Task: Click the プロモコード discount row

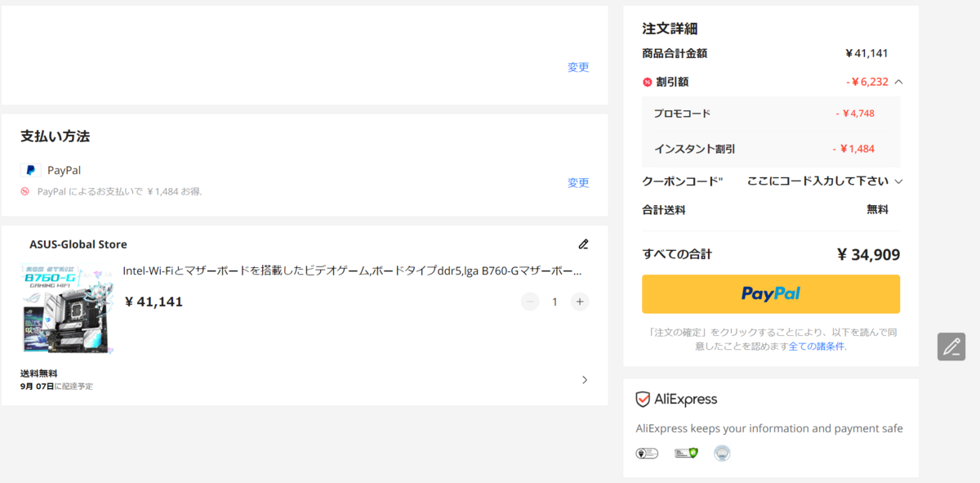Action: (771, 114)
